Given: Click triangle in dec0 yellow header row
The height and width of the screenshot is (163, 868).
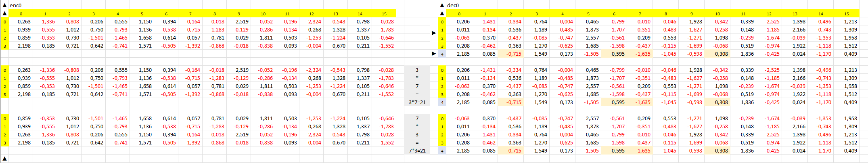Looking at the screenshot, I should 442,13.
